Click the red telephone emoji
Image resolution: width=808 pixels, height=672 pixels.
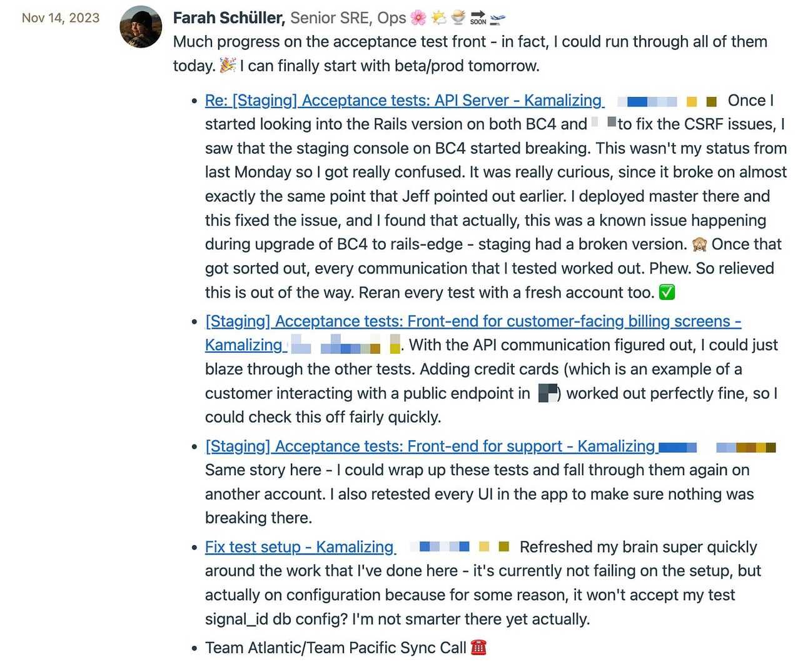tap(478, 648)
